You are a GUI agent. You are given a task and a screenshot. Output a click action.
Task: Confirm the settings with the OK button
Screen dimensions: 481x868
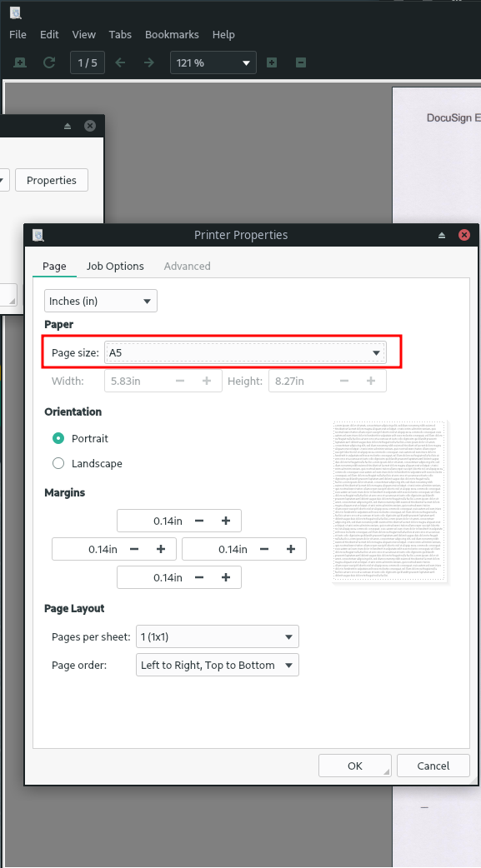click(x=355, y=766)
